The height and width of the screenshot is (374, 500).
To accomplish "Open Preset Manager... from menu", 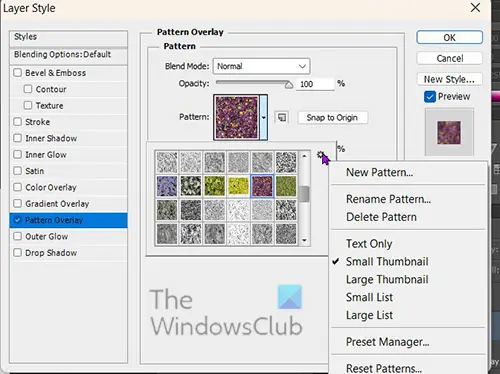I will point(387,342).
